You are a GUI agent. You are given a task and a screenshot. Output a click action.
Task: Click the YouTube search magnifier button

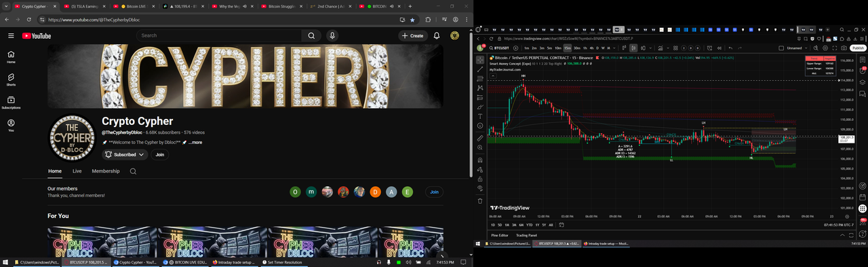point(311,35)
